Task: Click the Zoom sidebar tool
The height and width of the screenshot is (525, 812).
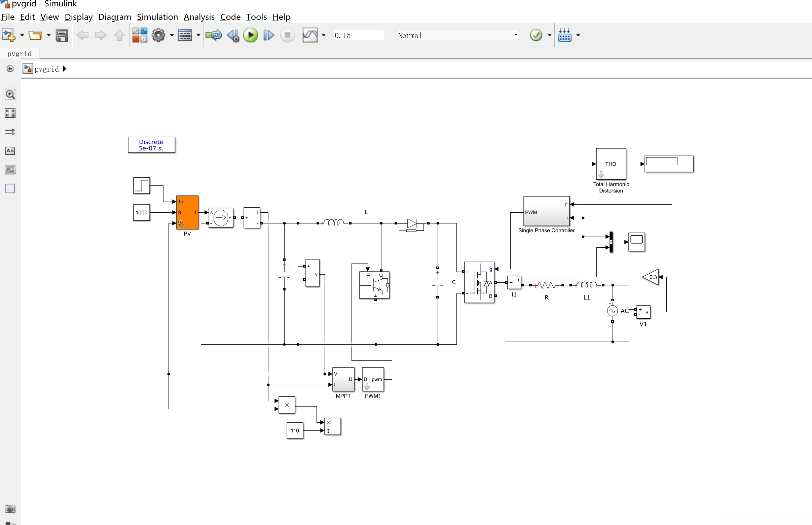Action: 10,95
